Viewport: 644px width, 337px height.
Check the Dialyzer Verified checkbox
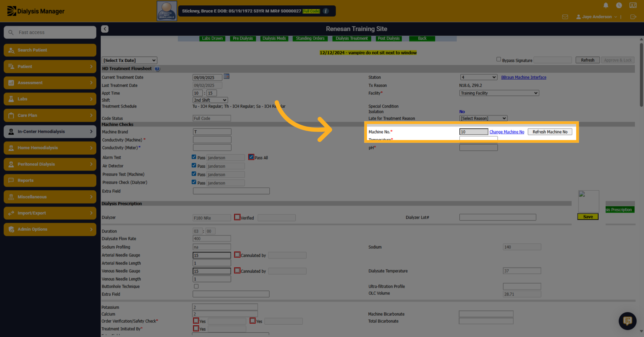tap(237, 217)
